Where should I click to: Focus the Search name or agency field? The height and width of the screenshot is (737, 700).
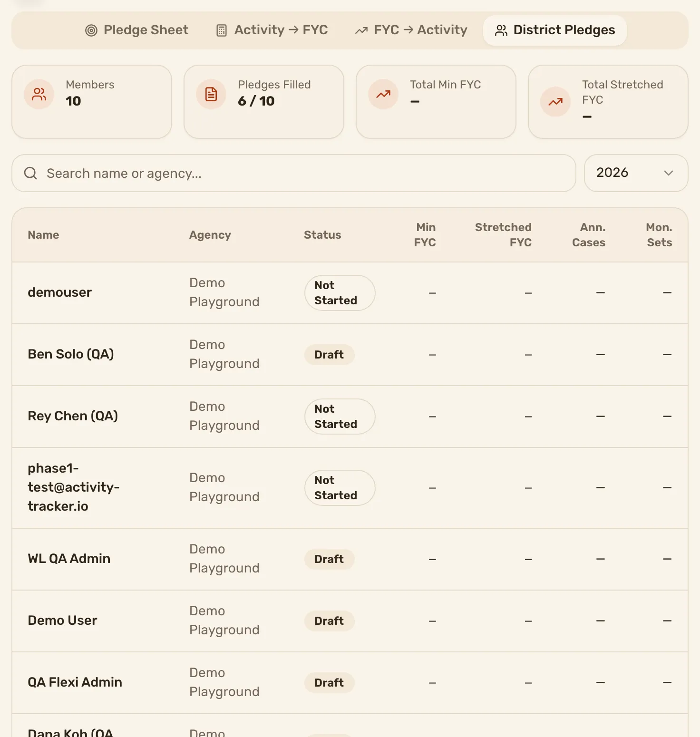pos(294,173)
